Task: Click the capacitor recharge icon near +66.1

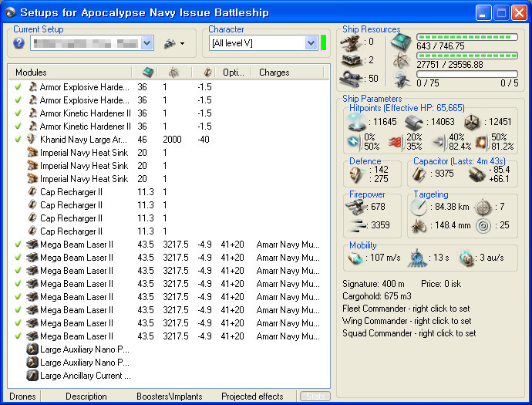Action: (477, 175)
